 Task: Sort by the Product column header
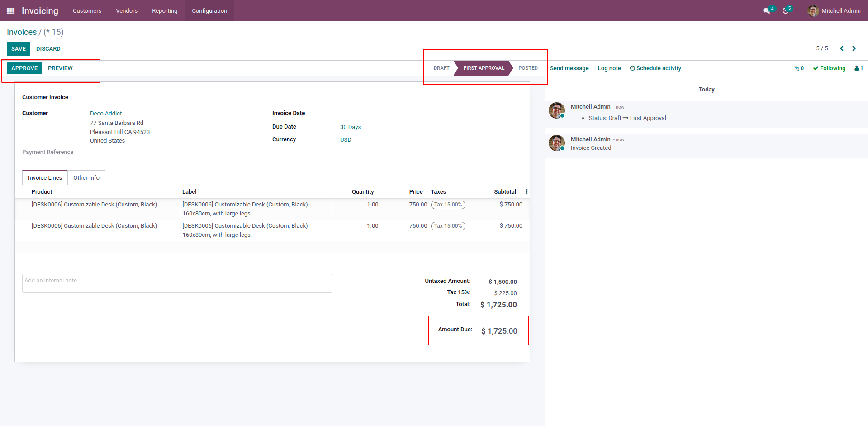[x=42, y=192]
